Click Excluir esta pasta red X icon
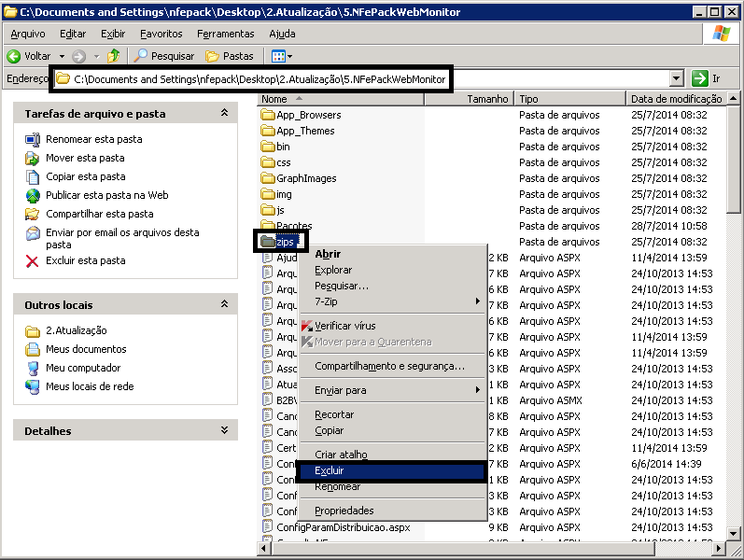 click(33, 261)
